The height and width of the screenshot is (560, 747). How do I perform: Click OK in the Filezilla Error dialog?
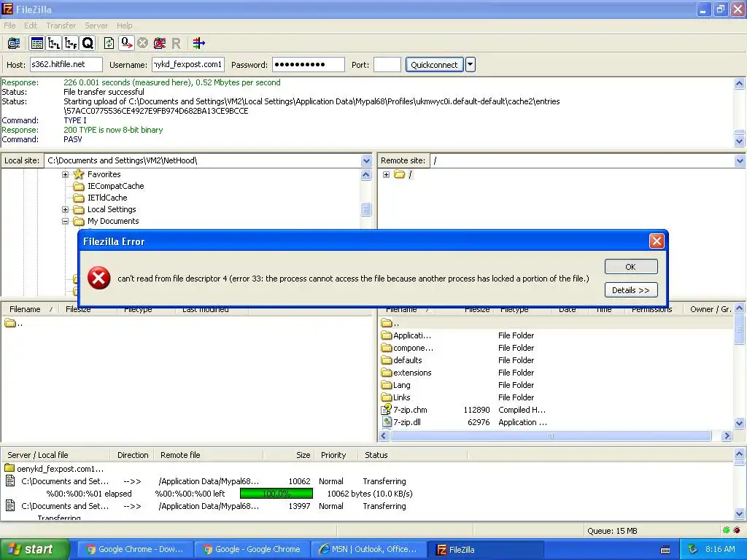click(631, 267)
